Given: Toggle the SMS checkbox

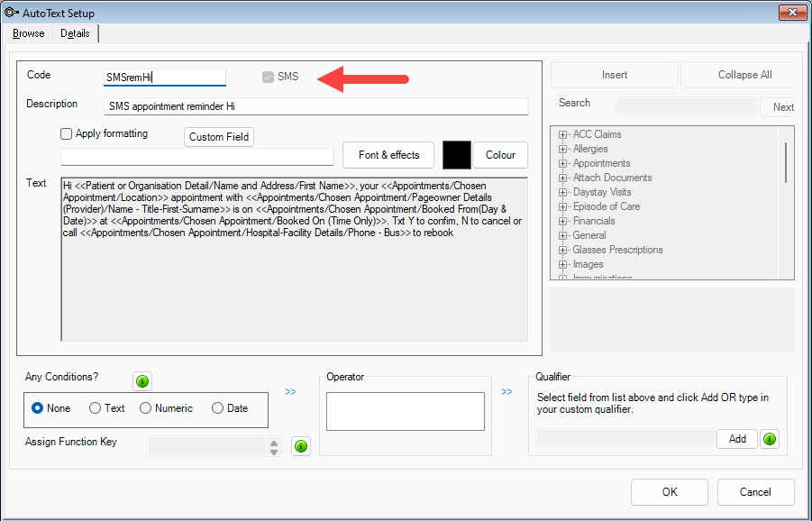Looking at the screenshot, I should (x=268, y=77).
